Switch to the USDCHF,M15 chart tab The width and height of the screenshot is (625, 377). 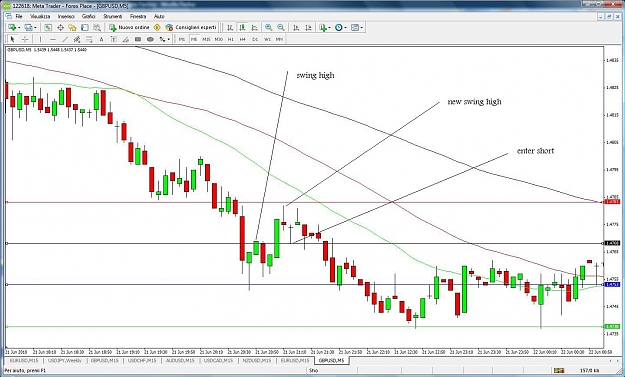click(142, 360)
